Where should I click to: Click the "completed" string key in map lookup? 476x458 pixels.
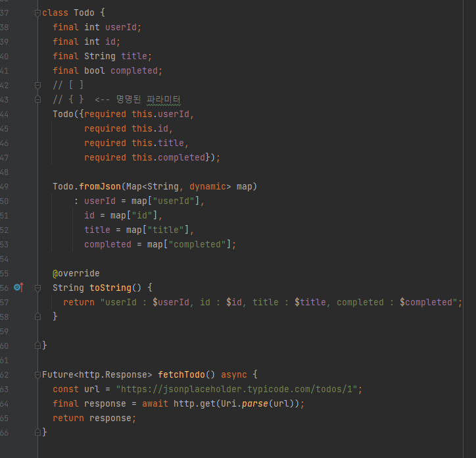(x=197, y=244)
